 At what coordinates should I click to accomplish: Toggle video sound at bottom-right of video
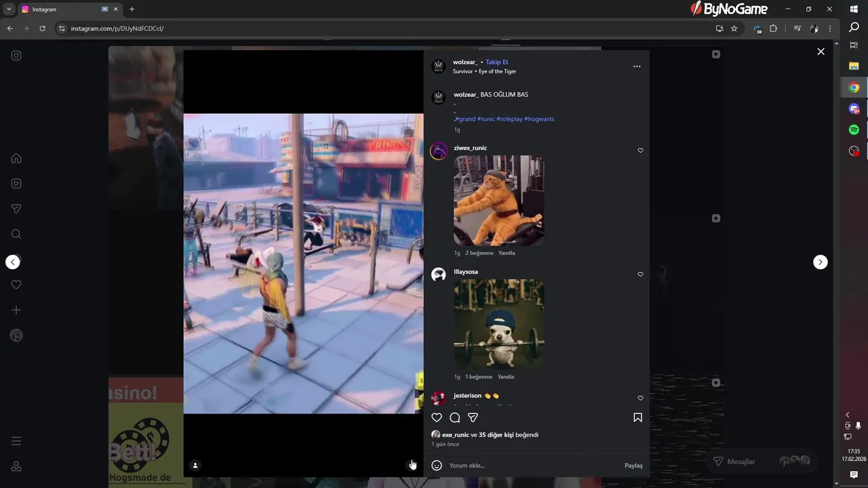coord(412,465)
